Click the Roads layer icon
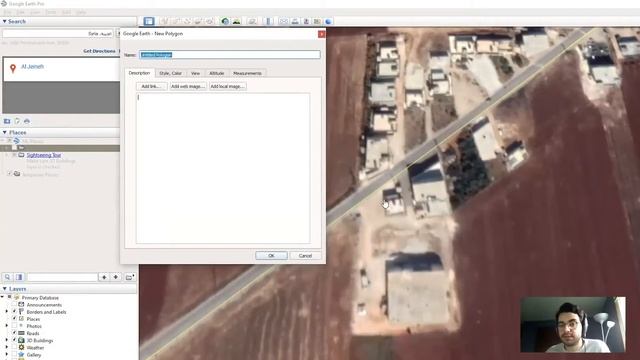The height and width of the screenshot is (360, 640). 22,333
